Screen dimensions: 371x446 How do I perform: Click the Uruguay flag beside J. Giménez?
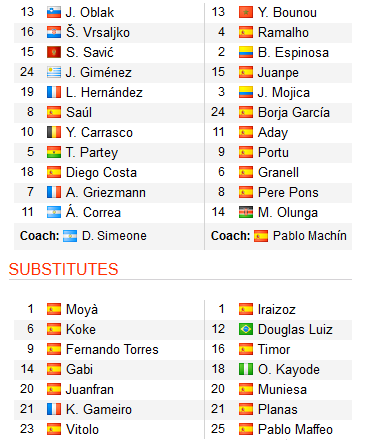point(54,73)
